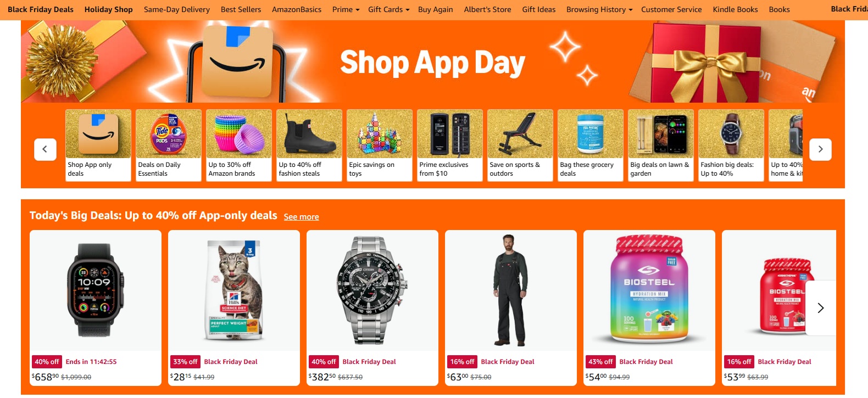Viewport: 868px width, 398px height.
Task: Click the See more link
Action: point(301,217)
